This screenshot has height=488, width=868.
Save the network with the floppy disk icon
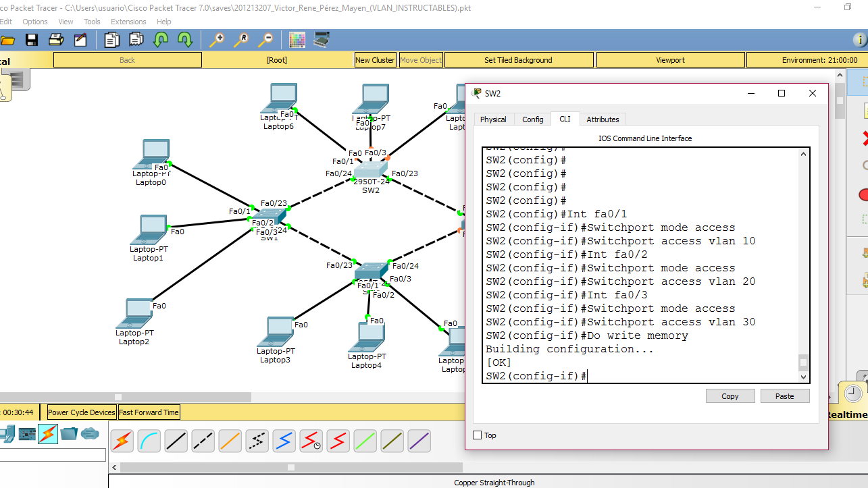[32, 40]
